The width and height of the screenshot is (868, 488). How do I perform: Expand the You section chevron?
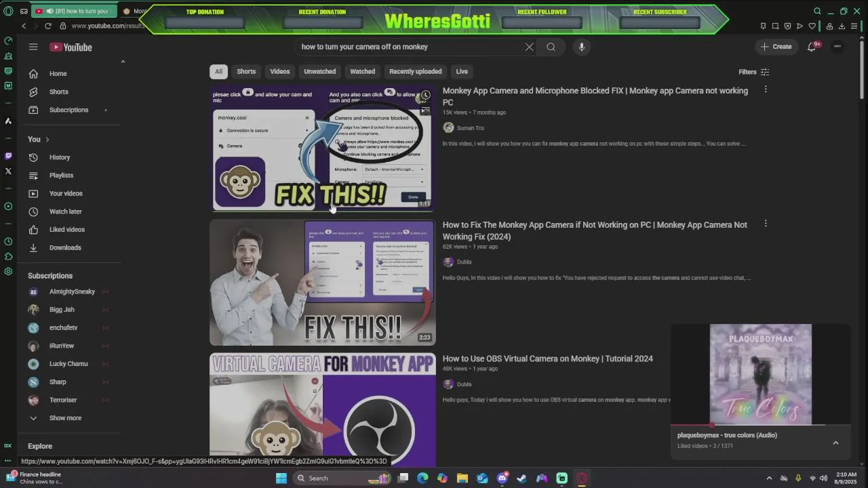pyautogui.click(x=47, y=139)
